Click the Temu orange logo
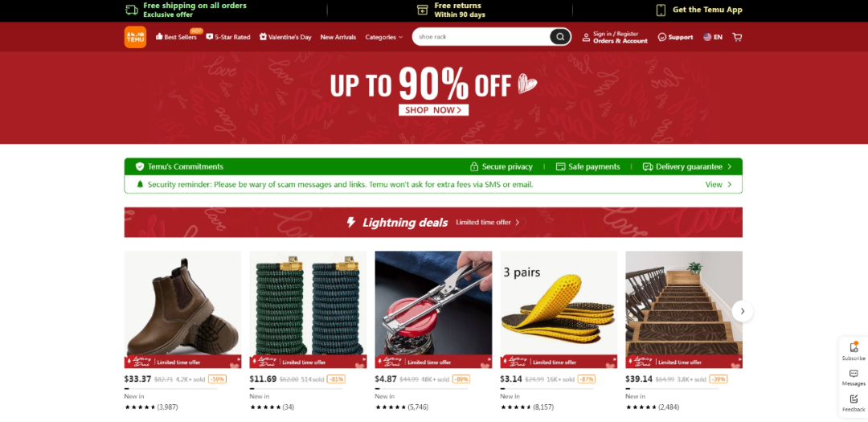This screenshot has width=868, height=422. 135,37
